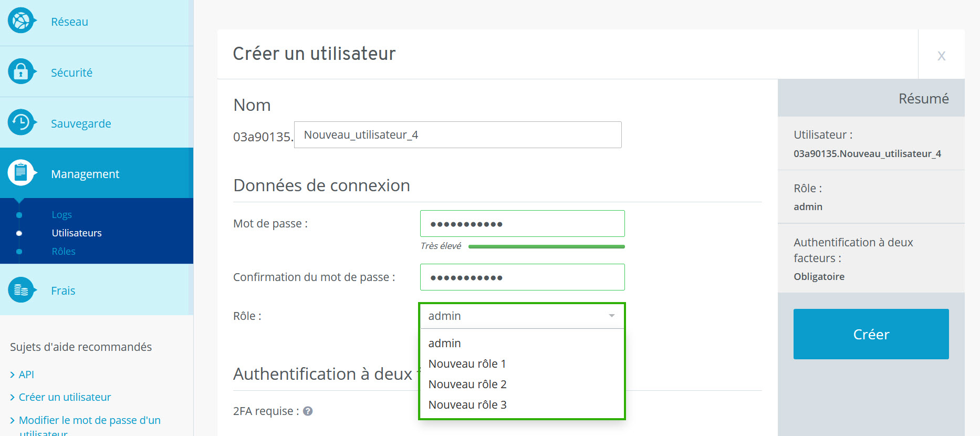Image resolution: width=980 pixels, height=436 pixels.
Task: Open the Frais menu section
Action: 97,290
